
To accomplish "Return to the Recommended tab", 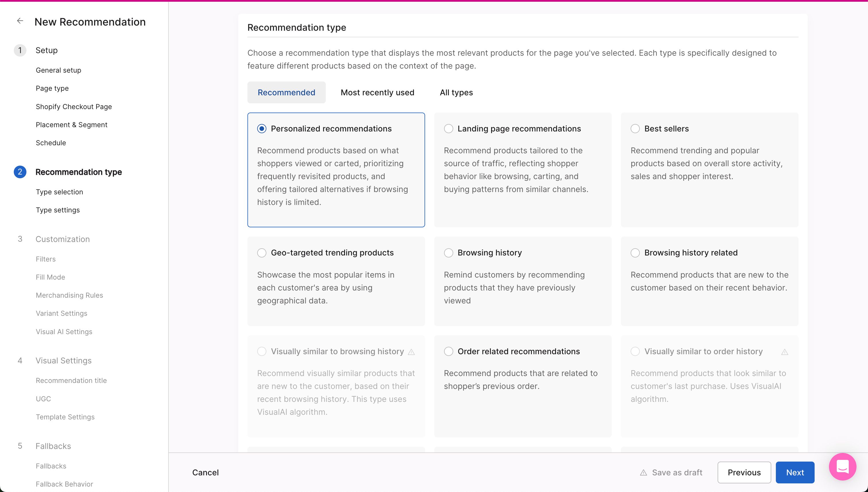I will (x=286, y=92).
